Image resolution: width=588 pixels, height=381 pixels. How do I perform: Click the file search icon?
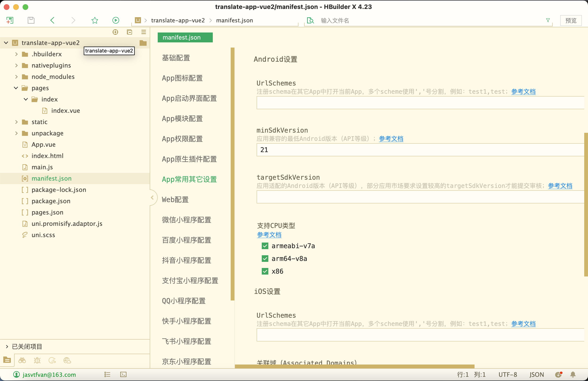coord(310,20)
